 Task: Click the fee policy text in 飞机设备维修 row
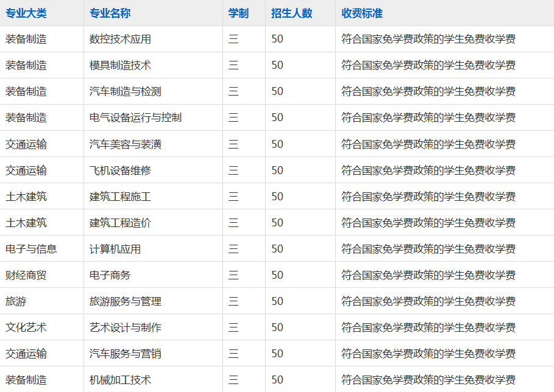[x=428, y=170]
